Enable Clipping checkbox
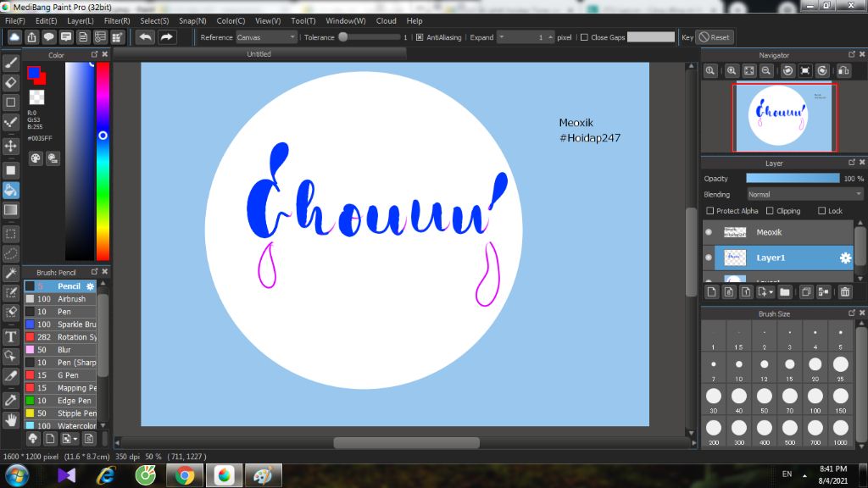This screenshot has width=868, height=488. (x=770, y=211)
